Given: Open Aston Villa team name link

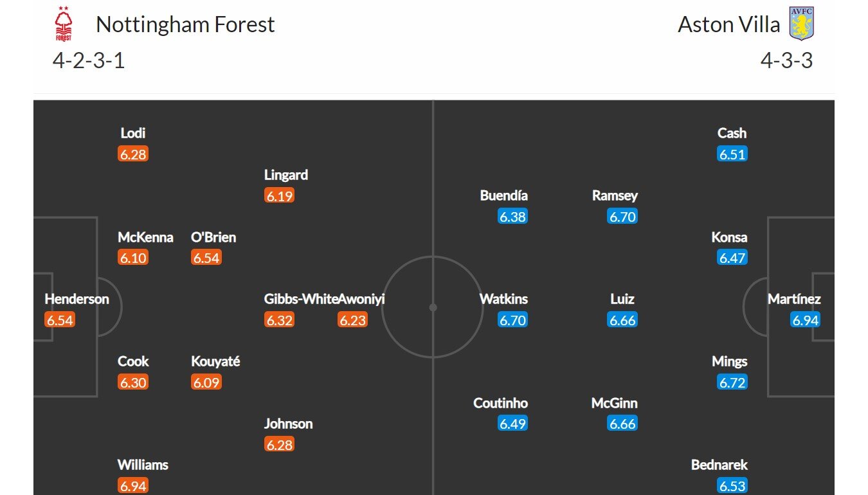Looking at the screenshot, I should (x=729, y=24).
